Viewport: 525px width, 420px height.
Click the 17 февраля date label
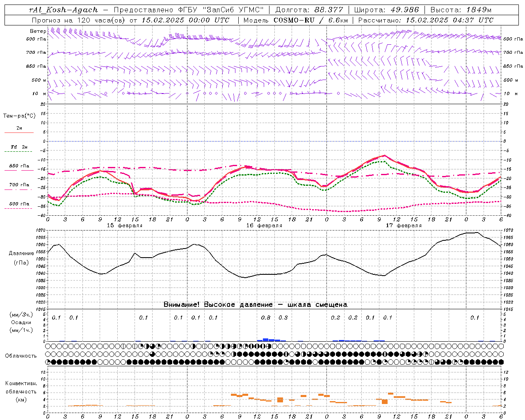(404, 226)
